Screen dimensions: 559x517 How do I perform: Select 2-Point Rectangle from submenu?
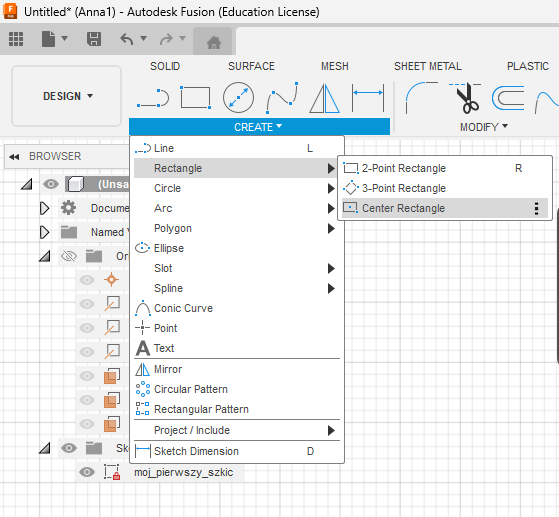[445, 168]
